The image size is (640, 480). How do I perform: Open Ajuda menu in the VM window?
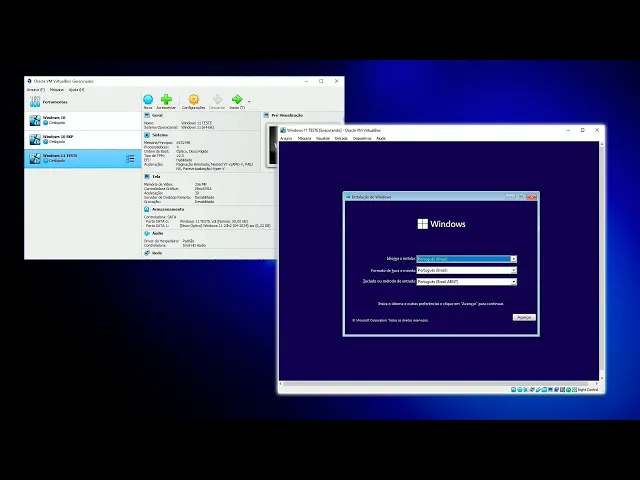381,138
